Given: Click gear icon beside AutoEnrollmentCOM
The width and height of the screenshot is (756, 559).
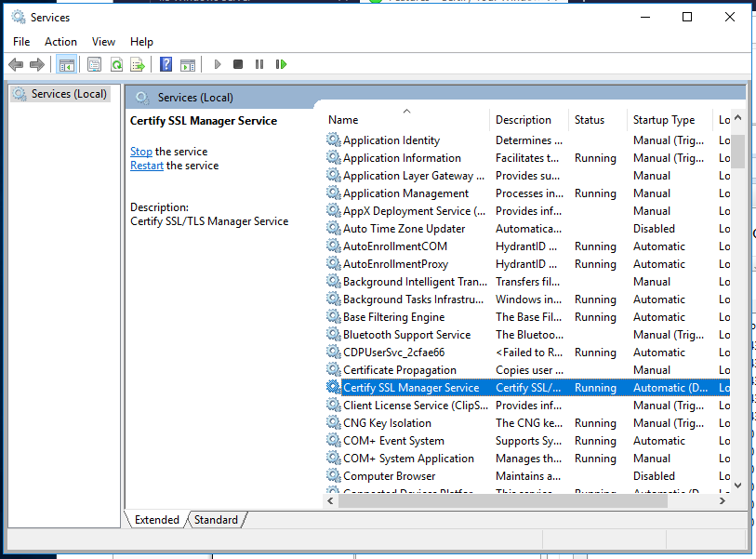Looking at the screenshot, I should tap(333, 246).
